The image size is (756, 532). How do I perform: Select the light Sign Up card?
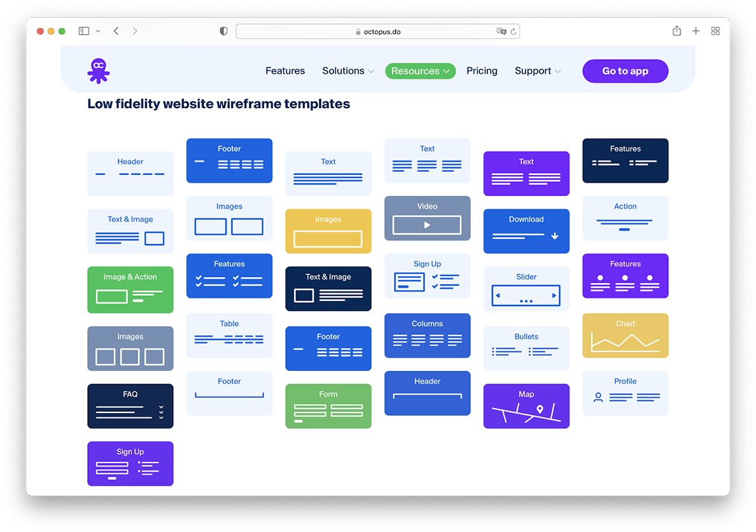point(427,276)
